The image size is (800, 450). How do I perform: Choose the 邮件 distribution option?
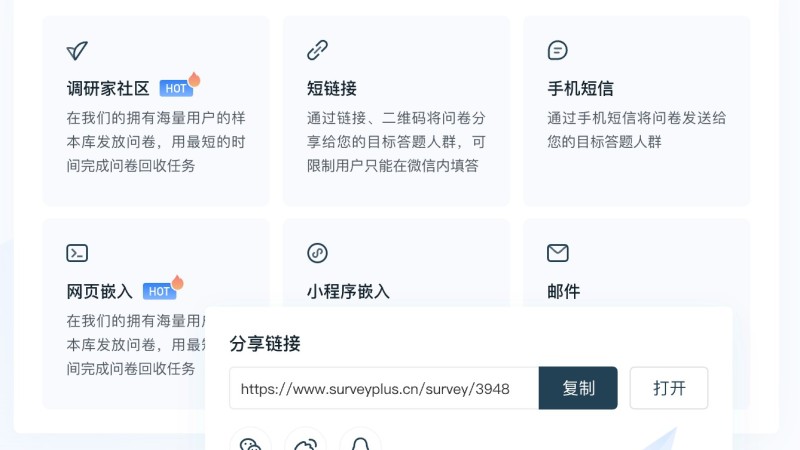coord(563,291)
